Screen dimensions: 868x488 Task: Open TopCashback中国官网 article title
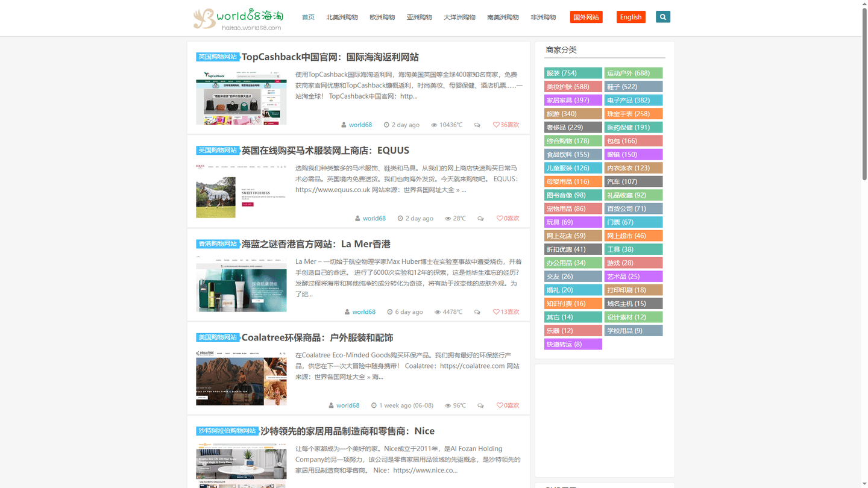point(330,57)
